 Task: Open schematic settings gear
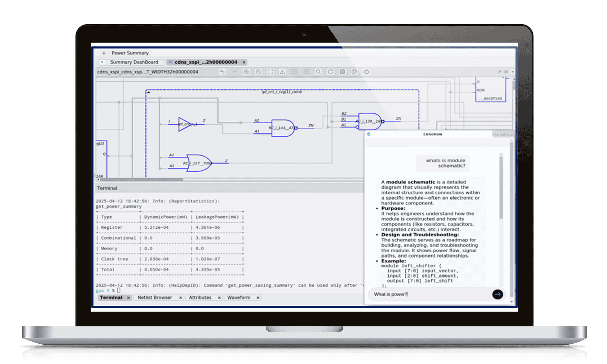366,72
